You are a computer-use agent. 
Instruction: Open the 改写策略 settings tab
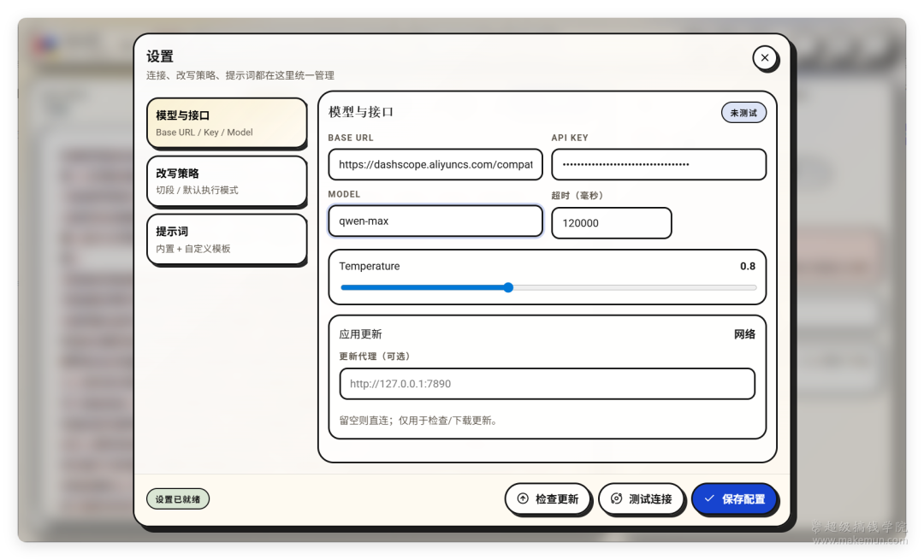226,181
